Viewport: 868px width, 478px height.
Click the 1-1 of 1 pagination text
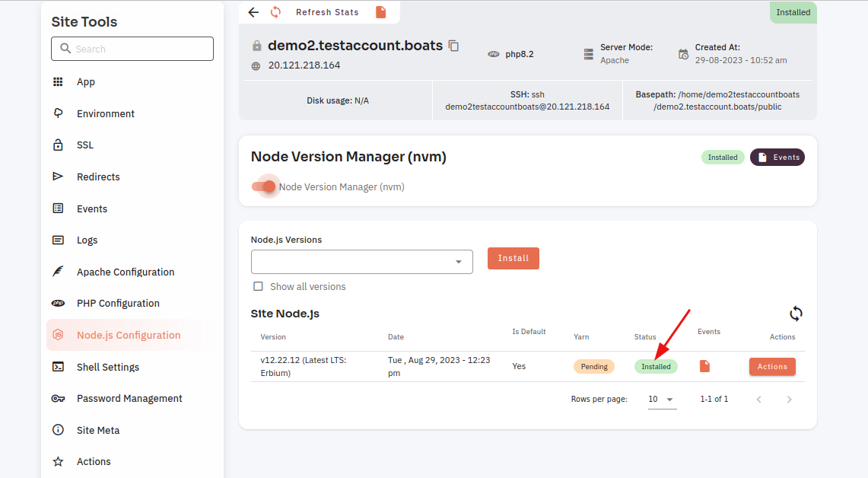(714, 400)
